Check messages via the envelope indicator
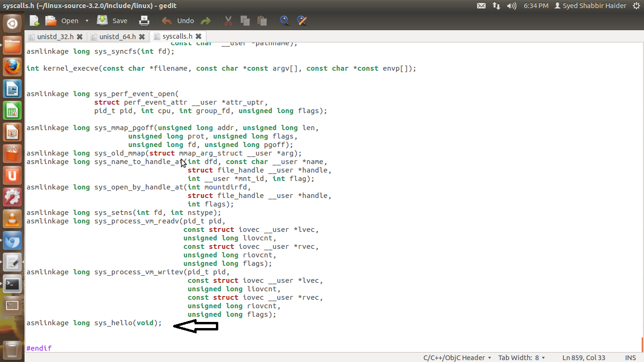 pos(482,6)
